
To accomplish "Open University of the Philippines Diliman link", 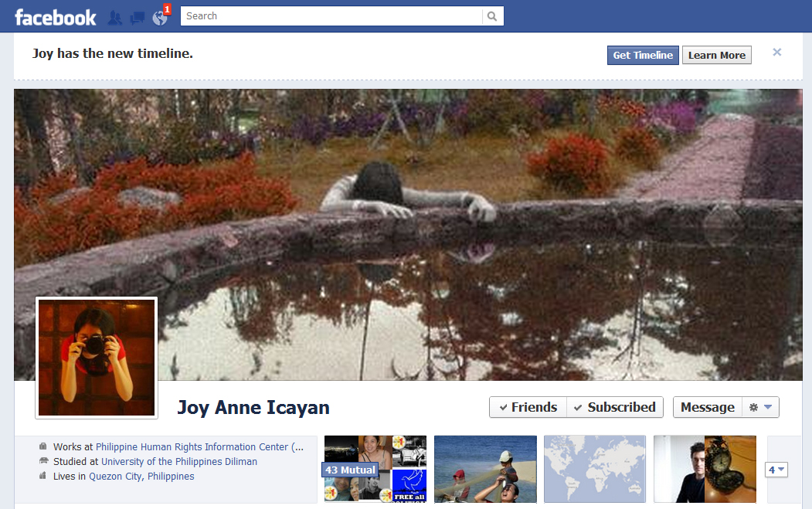I will (179, 462).
